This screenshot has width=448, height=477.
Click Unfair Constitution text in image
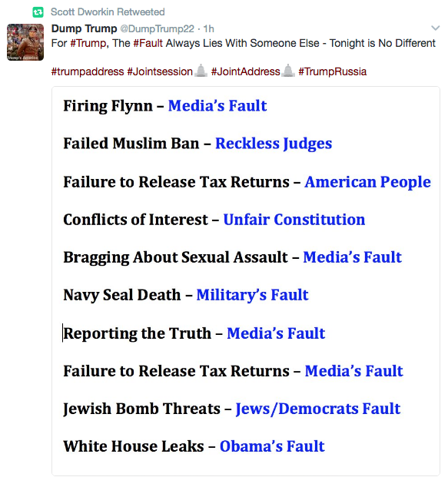[294, 220]
